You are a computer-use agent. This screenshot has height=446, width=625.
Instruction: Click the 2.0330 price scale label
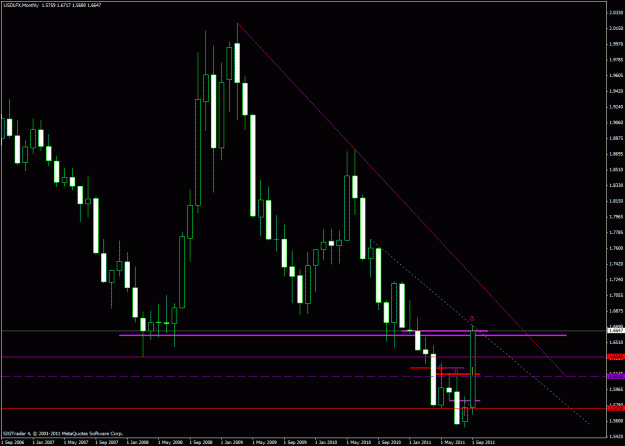[x=614, y=12]
